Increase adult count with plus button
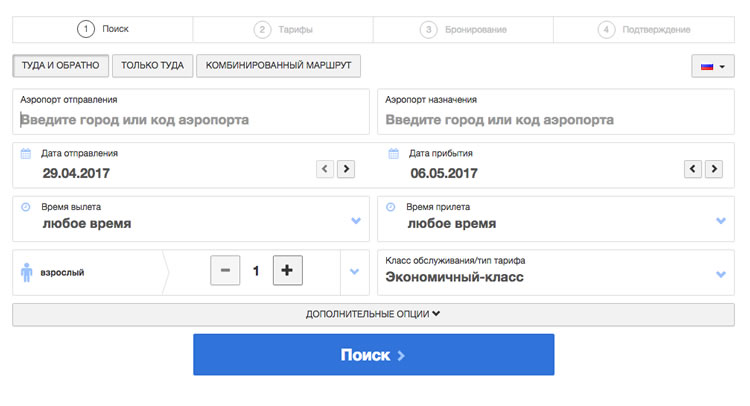The width and height of the screenshot is (750, 406). coord(288,270)
